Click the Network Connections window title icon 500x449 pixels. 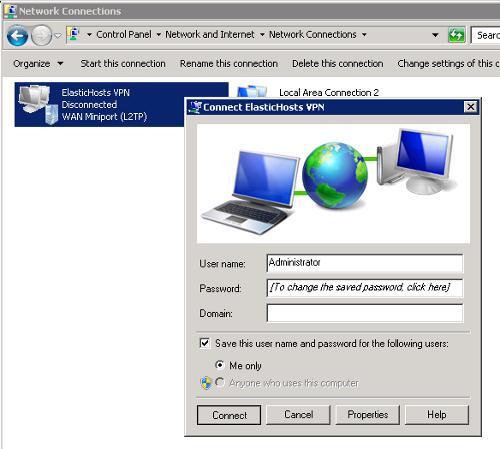pos(10,11)
